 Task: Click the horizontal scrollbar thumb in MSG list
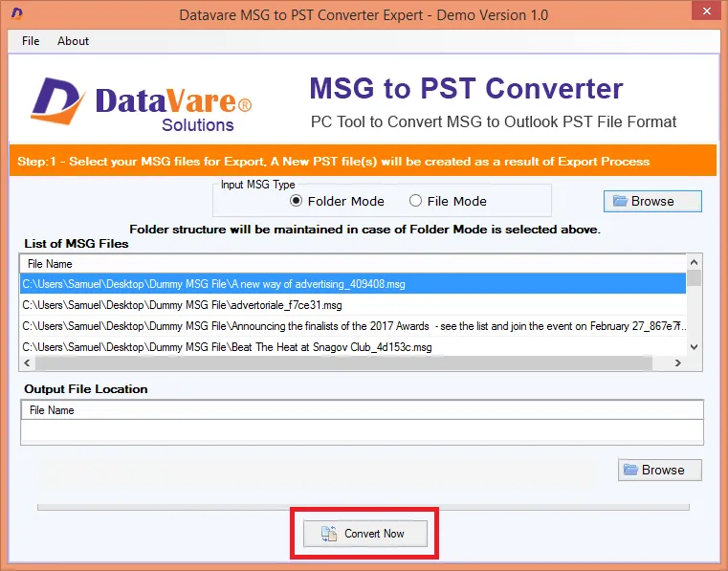pos(343,363)
